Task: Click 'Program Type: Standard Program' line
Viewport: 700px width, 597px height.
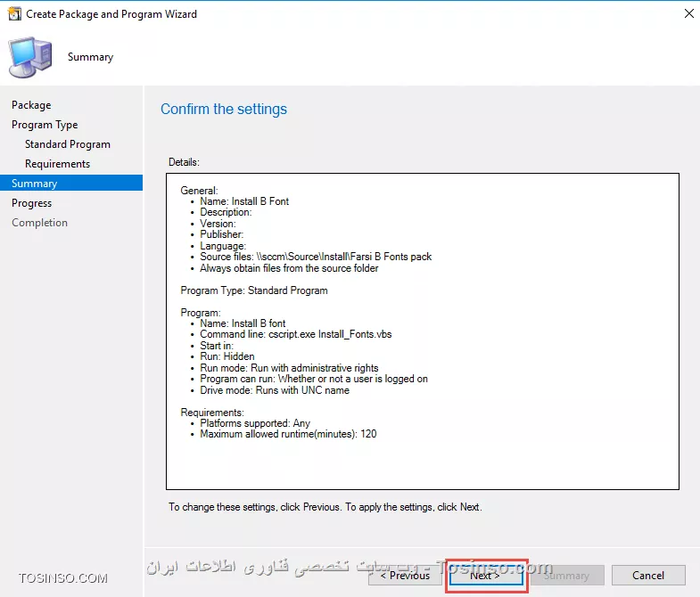Action: pos(254,290)
